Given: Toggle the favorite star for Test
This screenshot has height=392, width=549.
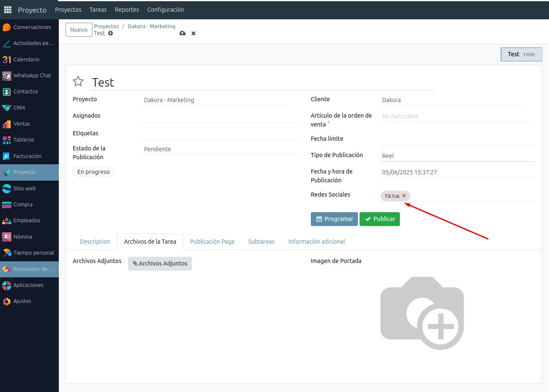Looking at the screenshot, I should point(78,82).
